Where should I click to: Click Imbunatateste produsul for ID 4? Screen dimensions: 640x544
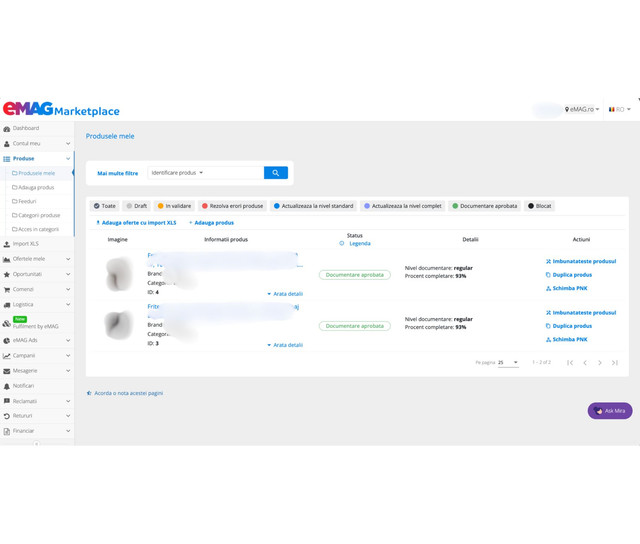[581, 262]
